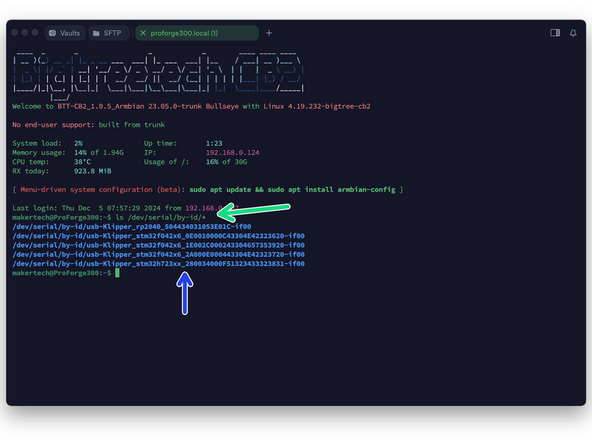Close the proforge300.local session with its X icon
This screenshot has width=592, height=444.
pos(143,33)
